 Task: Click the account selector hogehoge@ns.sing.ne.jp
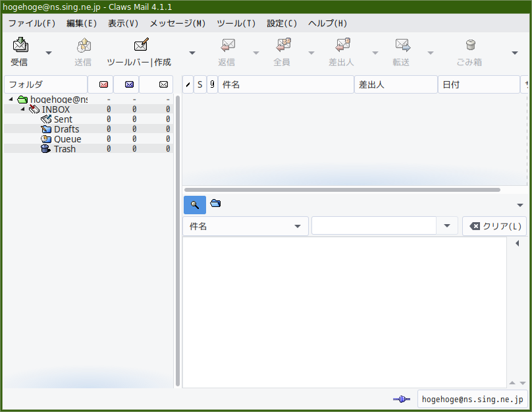pos(472,399)
